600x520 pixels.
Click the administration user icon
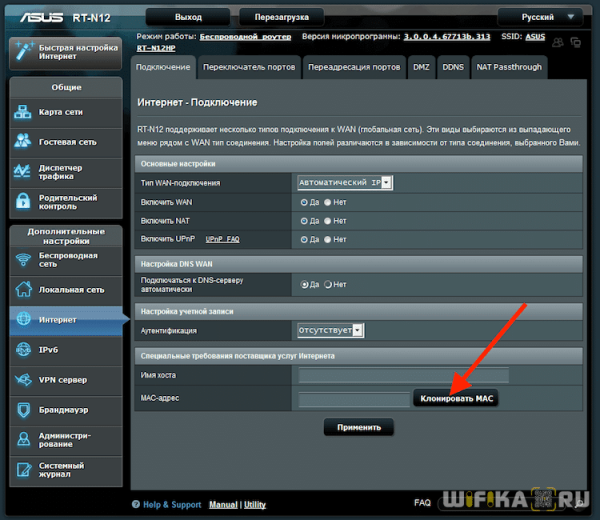(x=24, y=439)
